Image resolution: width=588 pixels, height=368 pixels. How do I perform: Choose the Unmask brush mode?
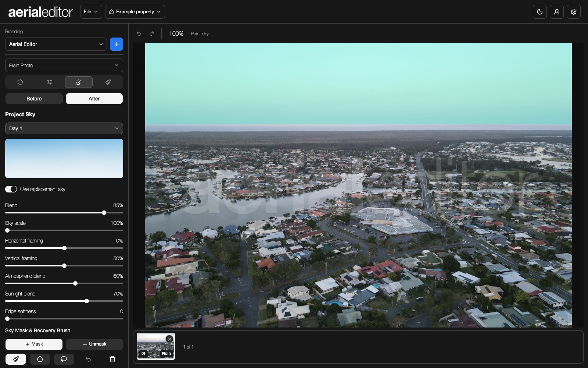pyautogui.click(x=94, y=344)
